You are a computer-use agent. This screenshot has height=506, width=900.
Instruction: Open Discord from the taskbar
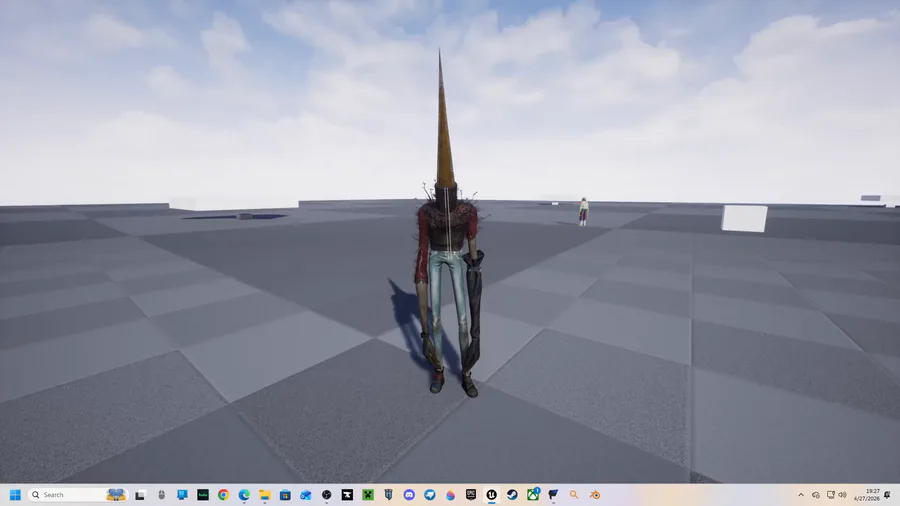point(409,495)
